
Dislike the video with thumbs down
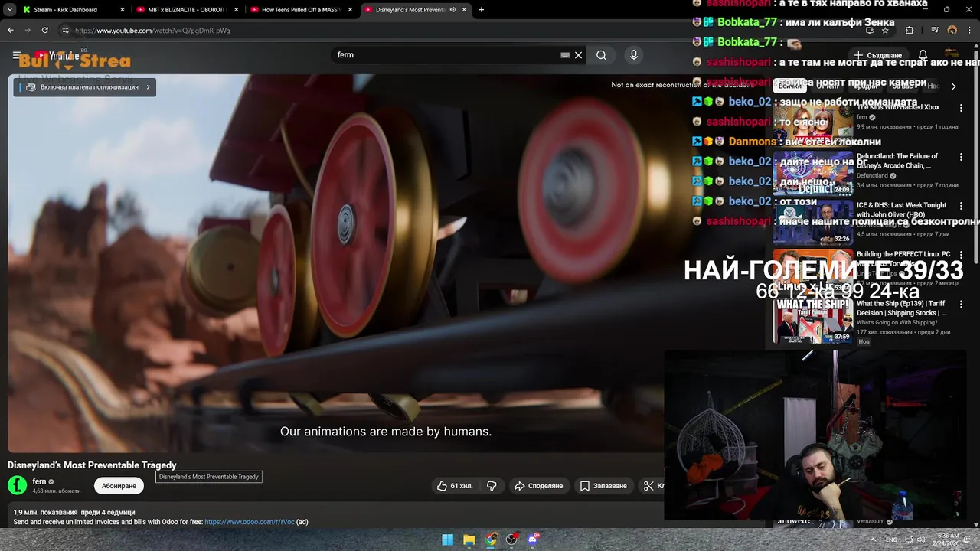pyautogui.click(x=492, y=486)
